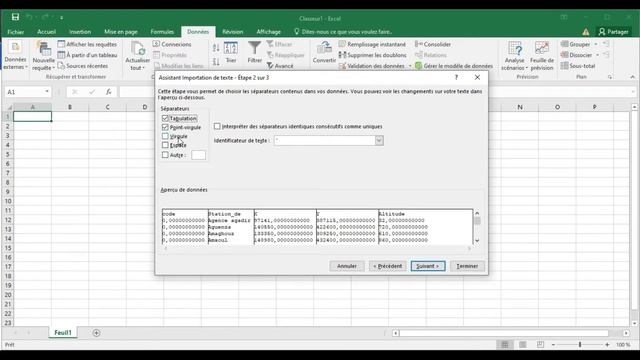Check the Autre separator checkbox
The height and width of the screenshot is (360, 640).
coord(165,155)
